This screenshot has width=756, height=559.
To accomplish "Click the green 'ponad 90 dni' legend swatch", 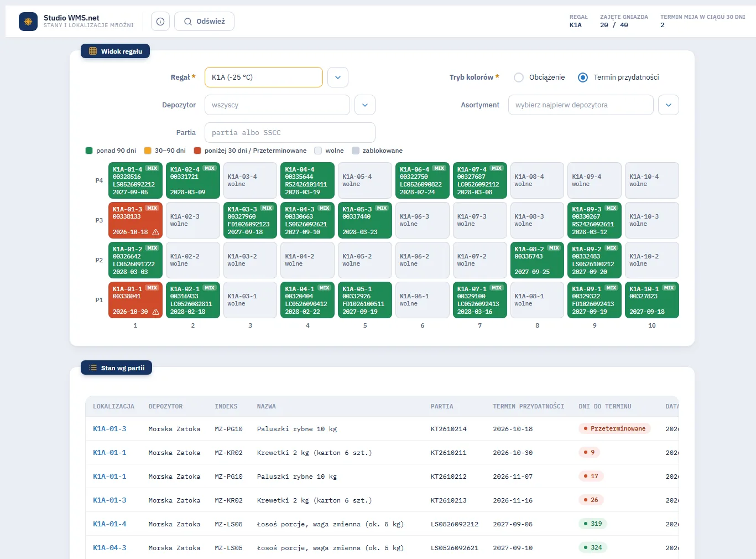I will coord(89,151).
